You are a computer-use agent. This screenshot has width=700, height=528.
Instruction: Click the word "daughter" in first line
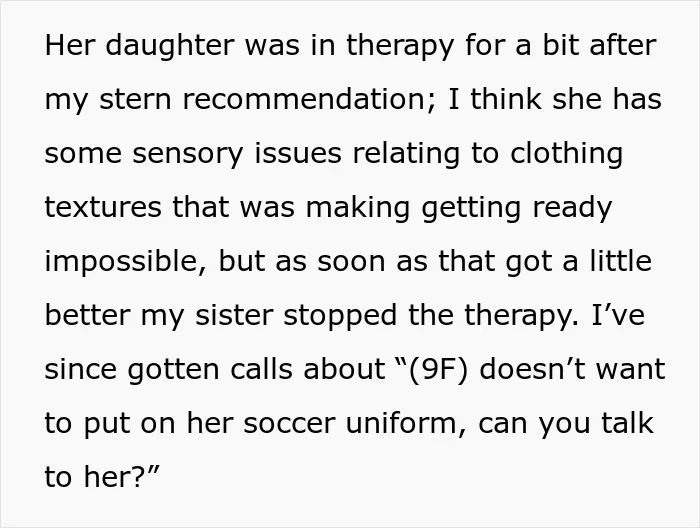pyautogui.click(x=170, y=46)
